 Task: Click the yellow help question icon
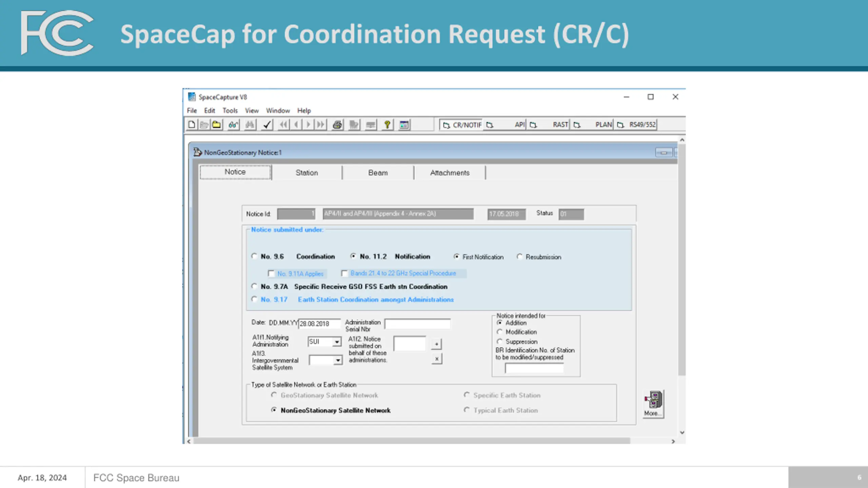click(387, 125)
